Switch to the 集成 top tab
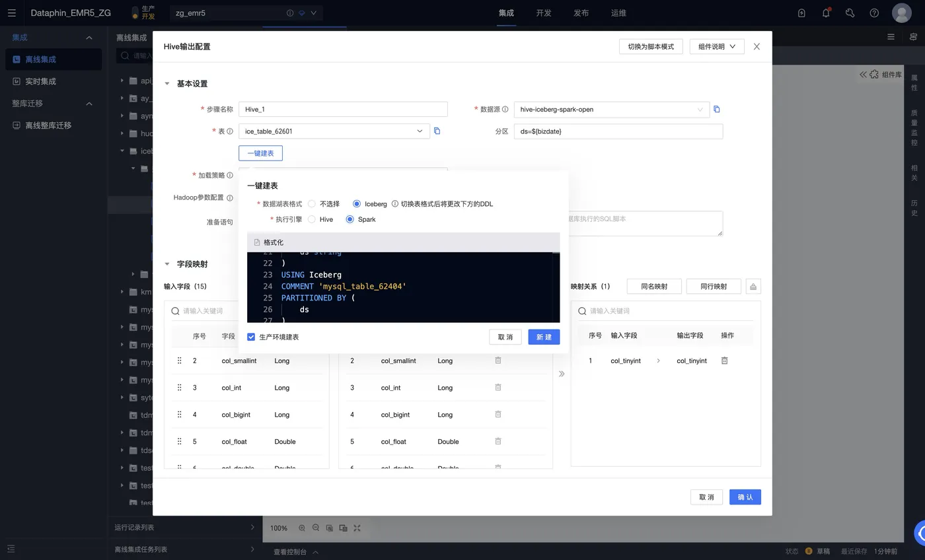925x560 pixels. (x=506, y=13)
